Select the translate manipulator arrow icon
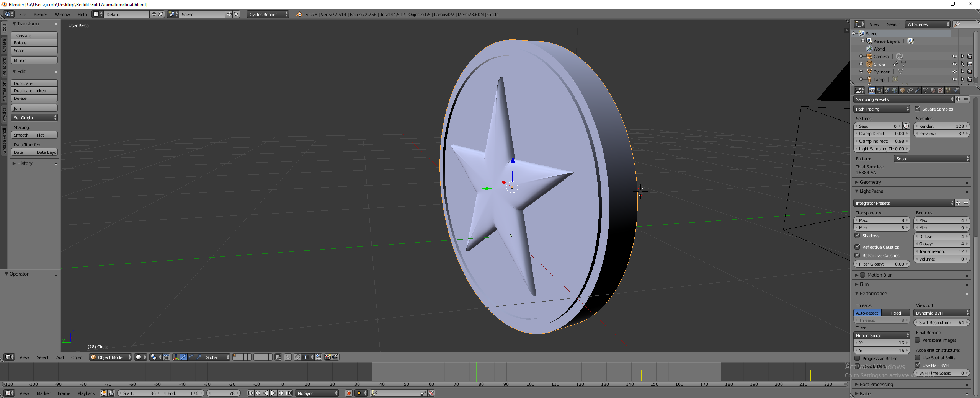 (x=183, y=357)
